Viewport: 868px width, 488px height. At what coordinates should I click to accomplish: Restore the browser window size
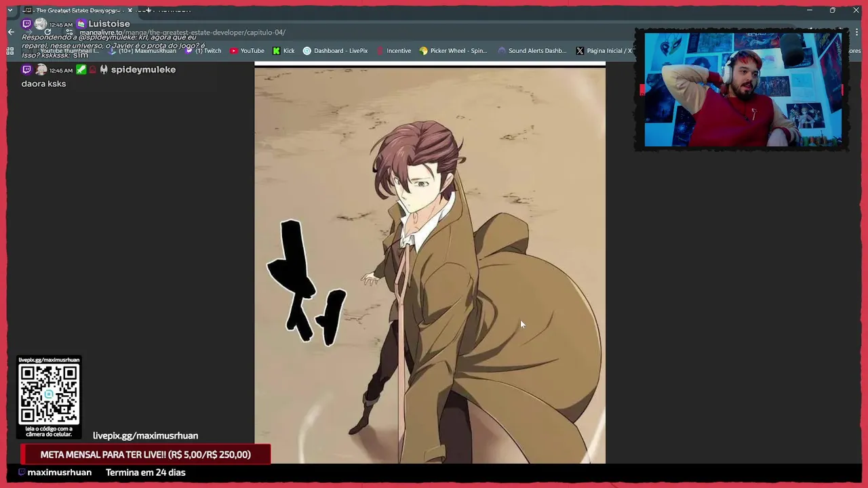(x=832, y=10)
